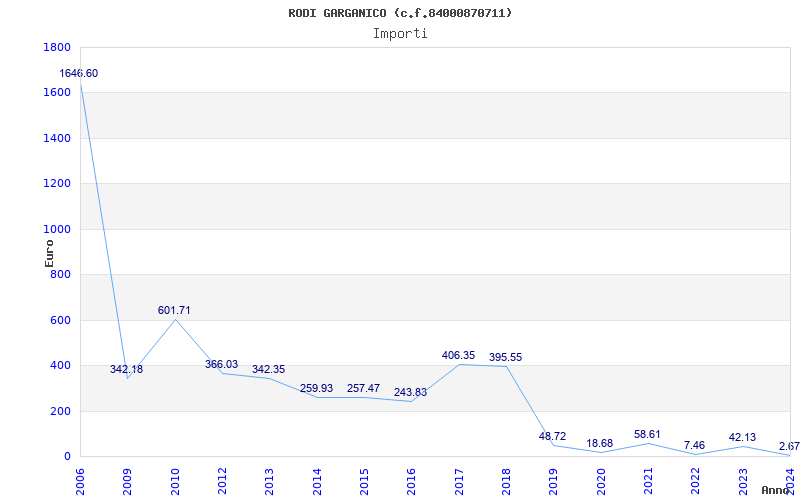
Task: Click the 2010 x-axis year label
Action: [175, 482]
